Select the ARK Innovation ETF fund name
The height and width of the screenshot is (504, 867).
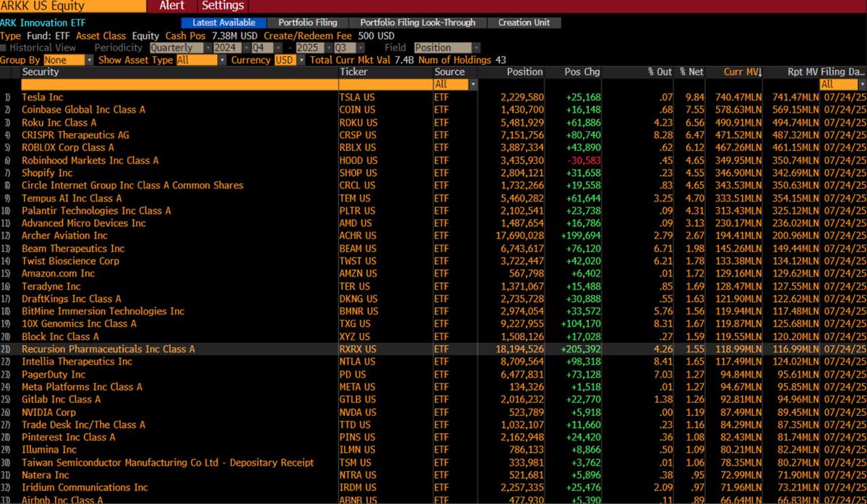(x=43, y=23)
